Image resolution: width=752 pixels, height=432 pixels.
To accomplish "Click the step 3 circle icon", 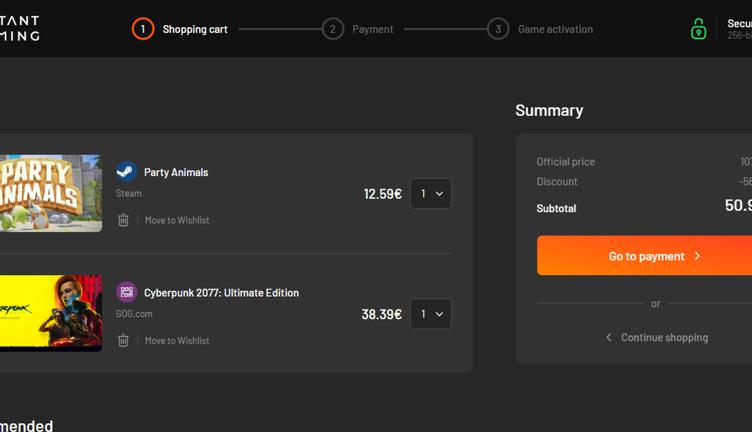I will (498, 29).
